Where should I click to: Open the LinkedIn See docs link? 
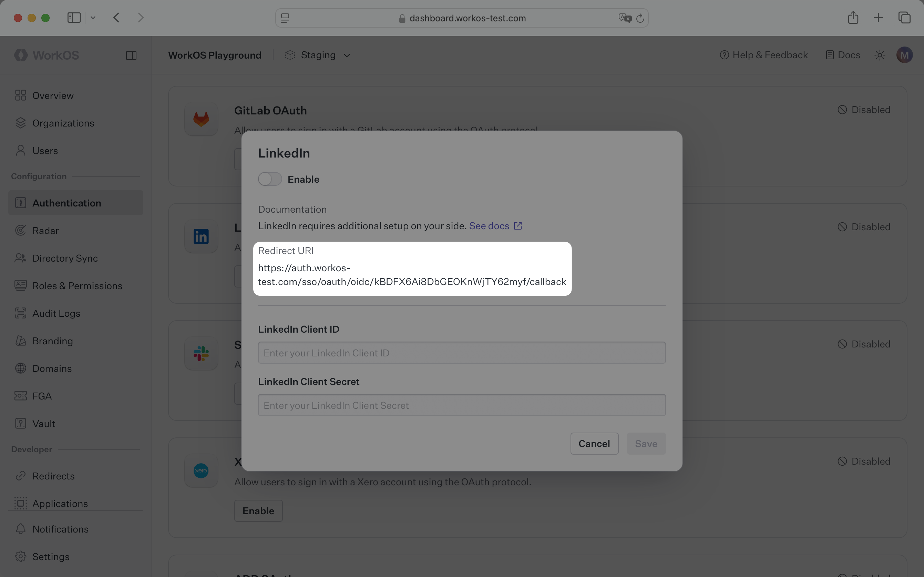[489, 225]
